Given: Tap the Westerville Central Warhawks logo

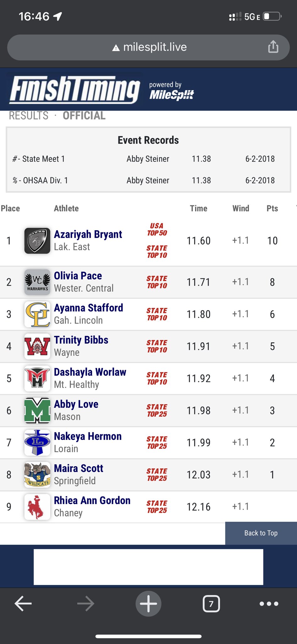Looking at the screenshot, I should pyautogui.click(x=37, y=282).
